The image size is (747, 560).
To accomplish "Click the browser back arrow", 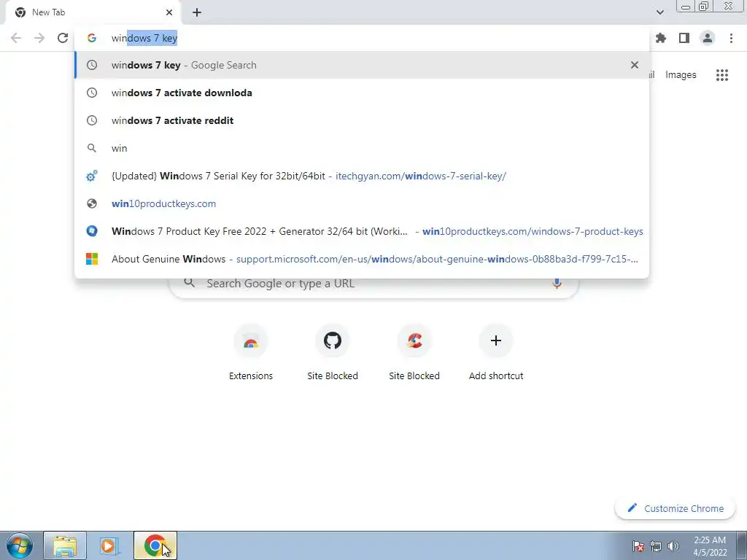I will [x=16, y=38].
